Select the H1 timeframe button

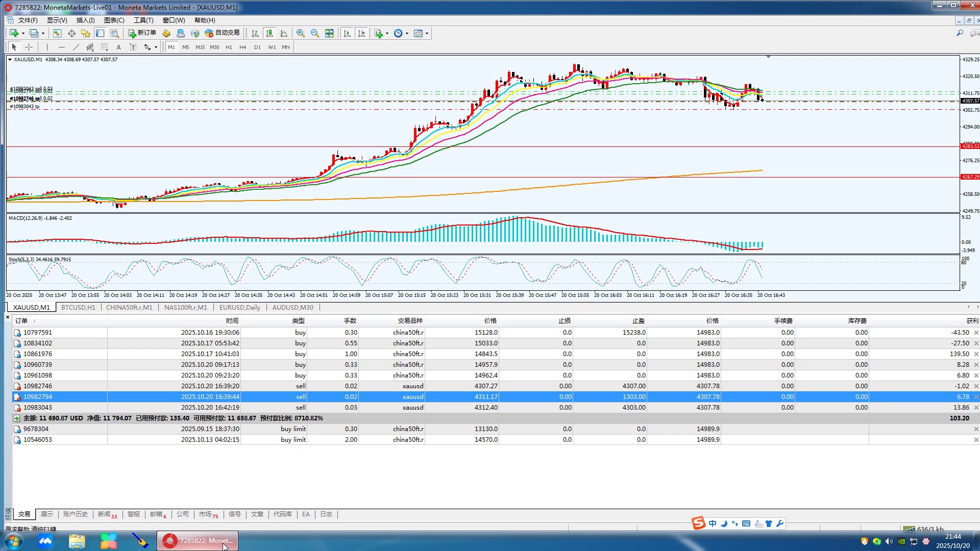pyautogui.click(x=229, y=47)
